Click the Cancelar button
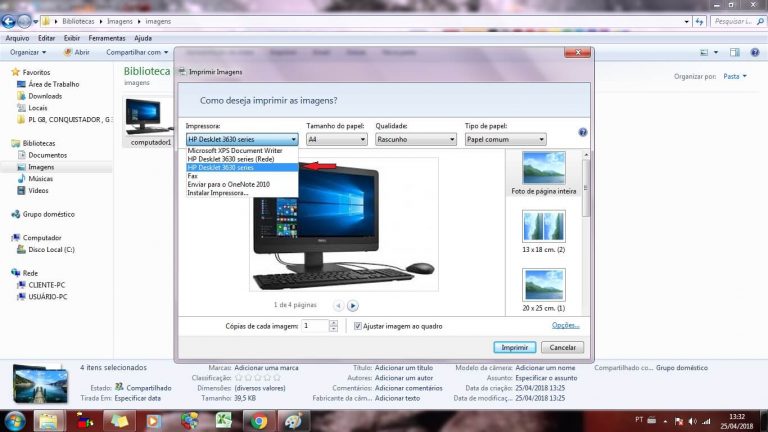The image size is (768, 432). (562, 347)
